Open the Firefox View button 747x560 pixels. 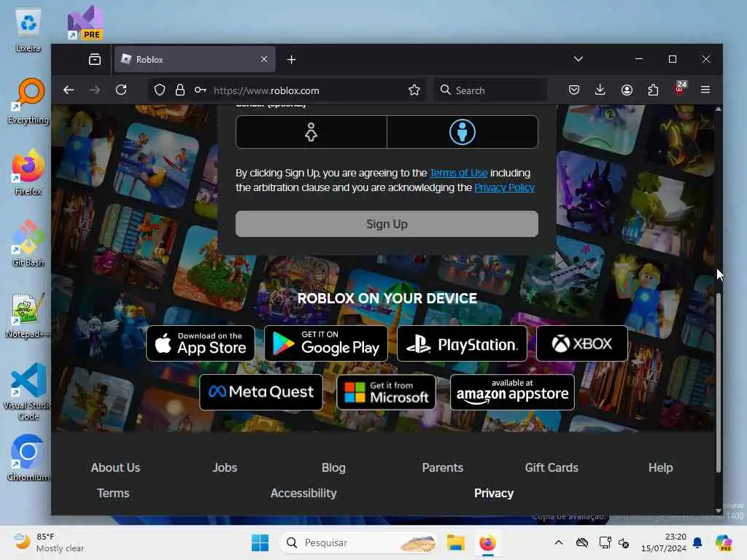tap(95, 60)
